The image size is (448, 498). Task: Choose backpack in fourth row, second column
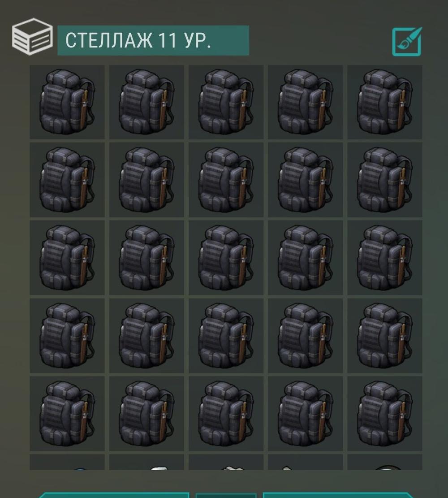tap(146, 336)
